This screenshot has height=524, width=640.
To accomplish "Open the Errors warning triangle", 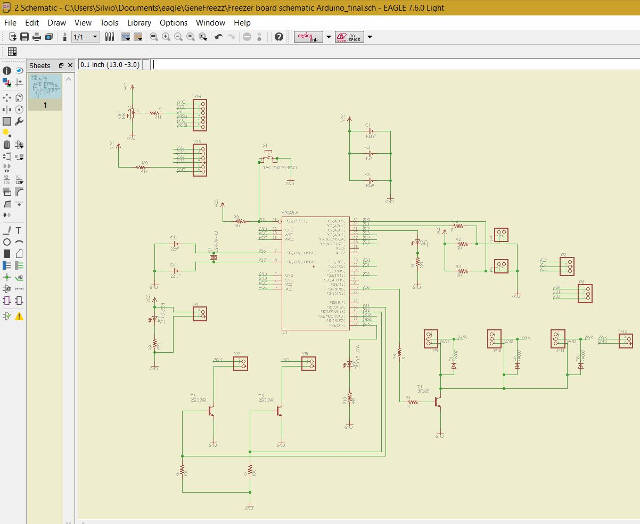I will click(19, 316).
